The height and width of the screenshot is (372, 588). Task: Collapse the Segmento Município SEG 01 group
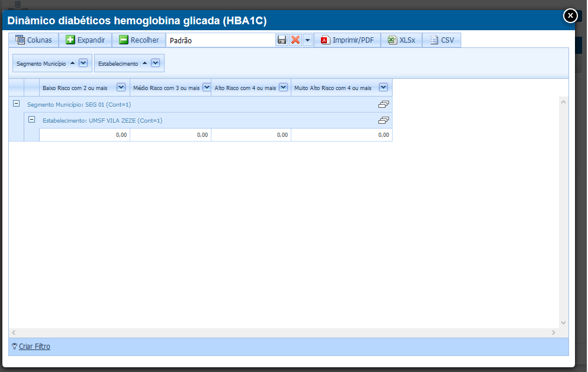click(x=16, y=104)
